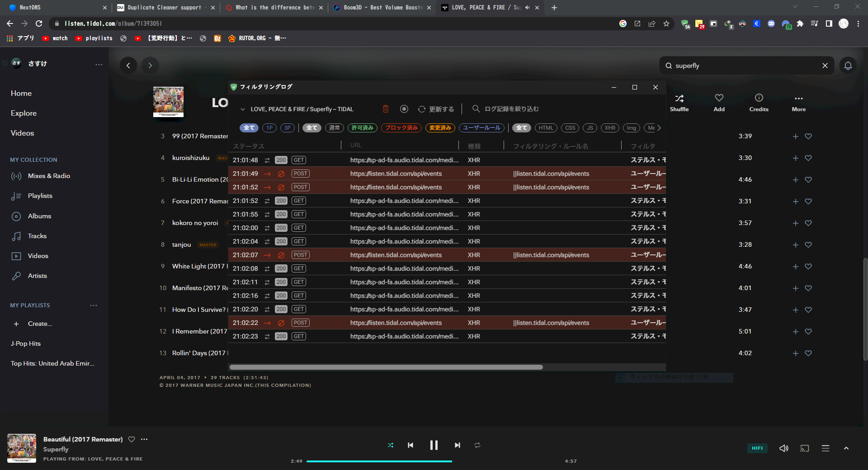The width and height of the screenshot is (868, 470).
Task: Open MY PLAYLISTS options menu
Action: (x=94, y=305)
